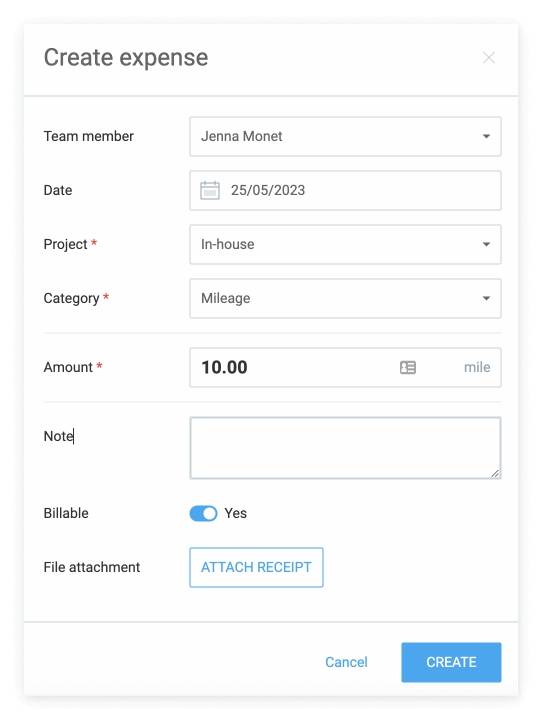Click the Category dropdown caret
This screenshot has height=720, width=542.
coord(486,298)
